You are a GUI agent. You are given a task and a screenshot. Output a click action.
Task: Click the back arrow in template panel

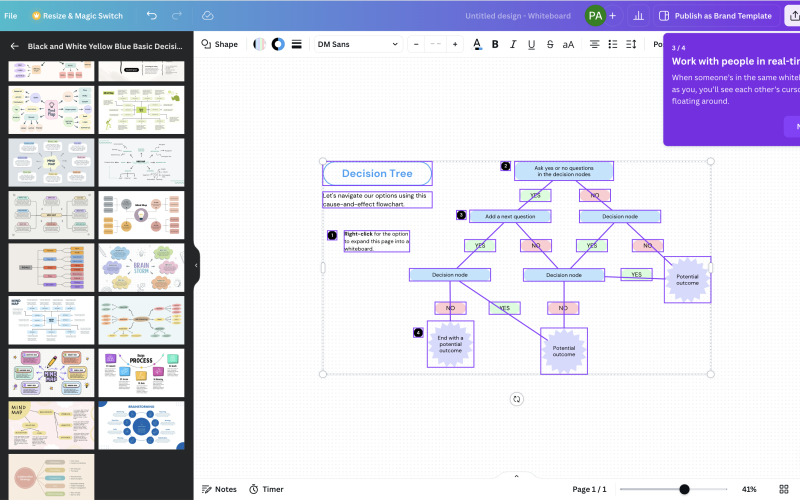(x=15, y=46)
